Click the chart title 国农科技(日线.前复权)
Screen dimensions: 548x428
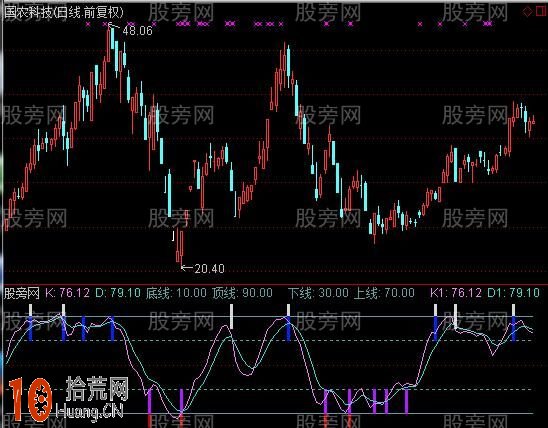click(x=64, y=13)
